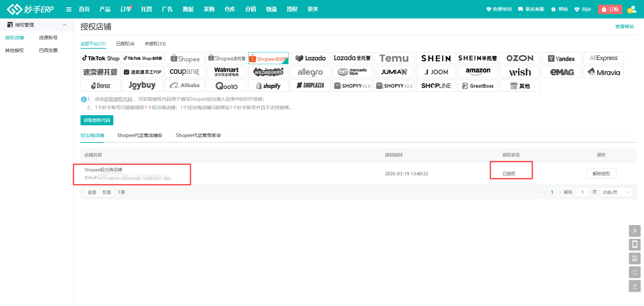Go to 巴西发票 in the sidebar
Image resolution: width=644 pixels, height=306 pixels.
click(48, 50)
